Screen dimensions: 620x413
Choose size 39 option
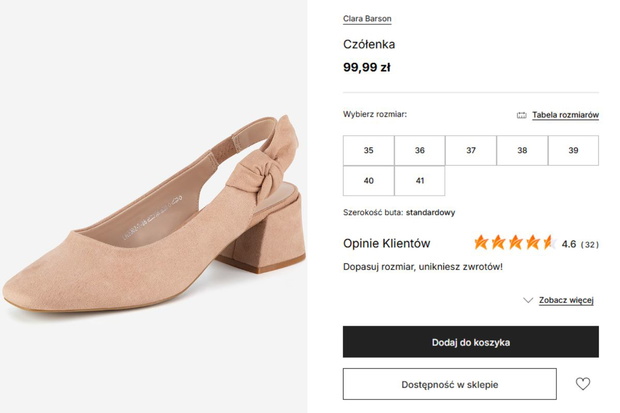[573, 150]
